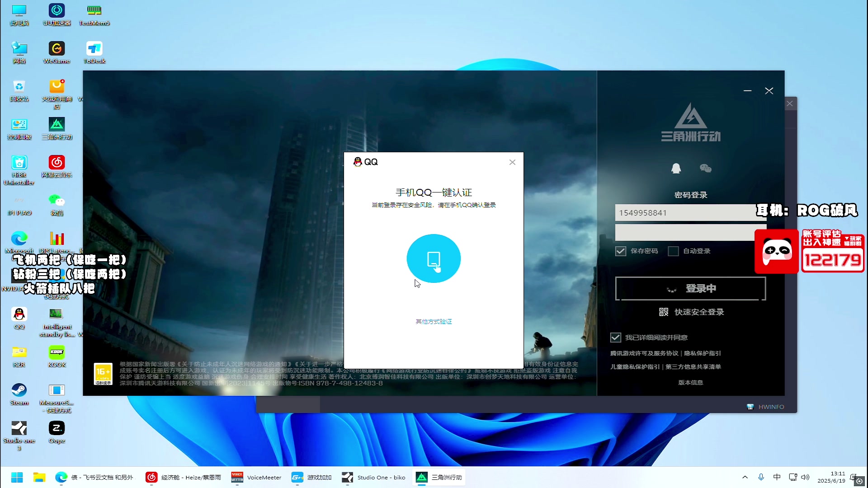Click the 登录中 login button
Image resolution: width=868 pixels, height=488 pixels.
click(690, 288)
